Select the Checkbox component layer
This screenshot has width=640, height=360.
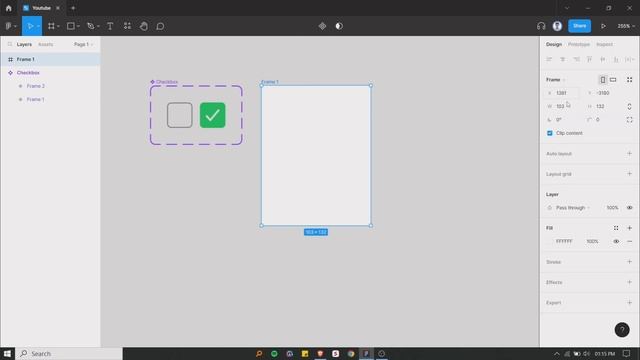point(50,73)
